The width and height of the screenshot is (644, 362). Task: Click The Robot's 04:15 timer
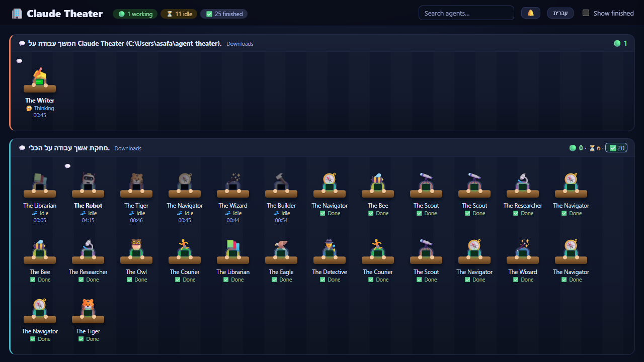point(88,220)
